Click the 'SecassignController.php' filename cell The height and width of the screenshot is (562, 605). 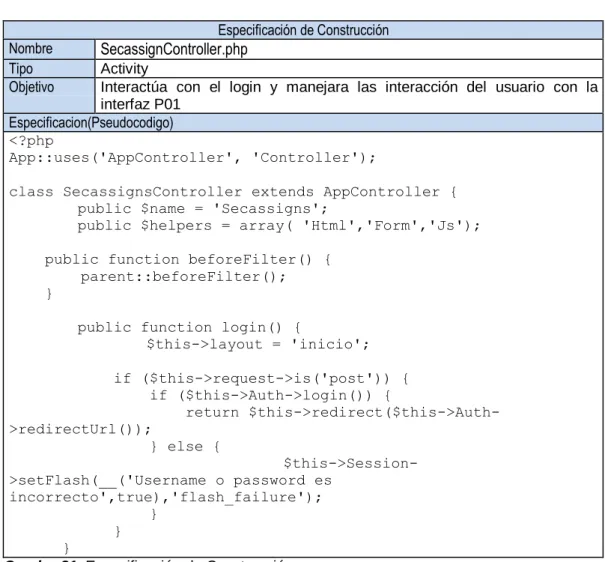[x=349, y=49]
